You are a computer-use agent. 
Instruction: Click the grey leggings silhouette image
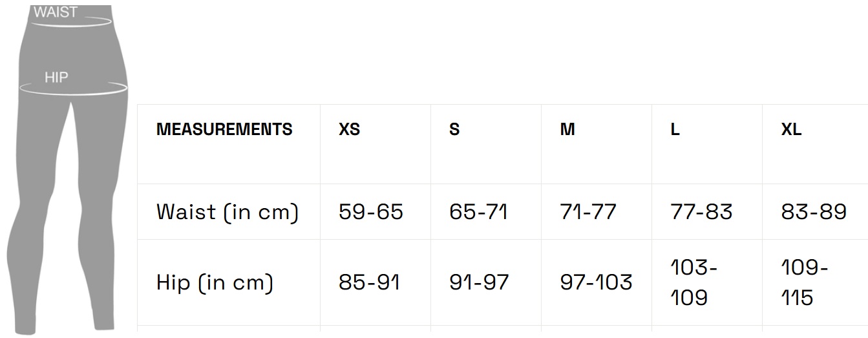pyautogui.click(x=67, y=169)
